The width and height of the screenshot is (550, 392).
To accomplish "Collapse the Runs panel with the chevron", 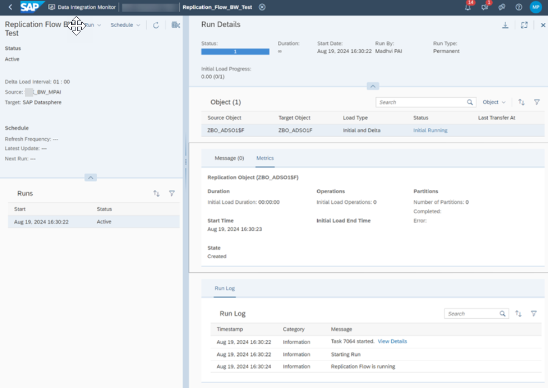I will [x=91, y=177].
